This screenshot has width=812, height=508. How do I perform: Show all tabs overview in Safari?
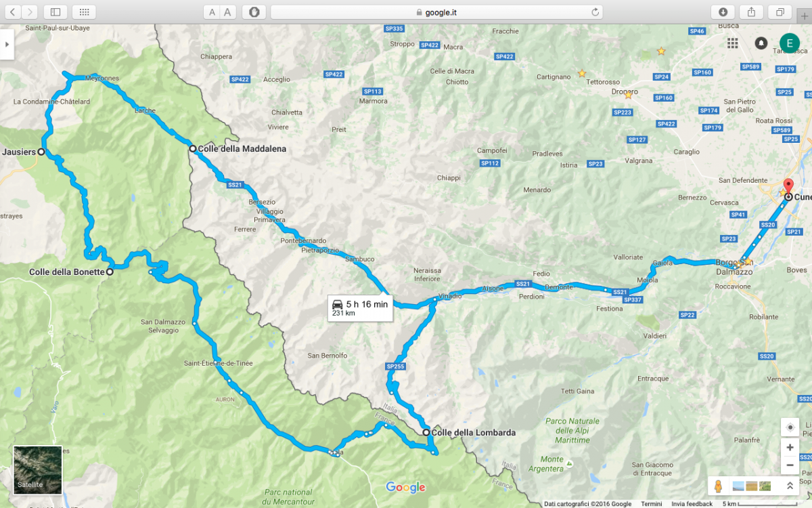point(780,12)
